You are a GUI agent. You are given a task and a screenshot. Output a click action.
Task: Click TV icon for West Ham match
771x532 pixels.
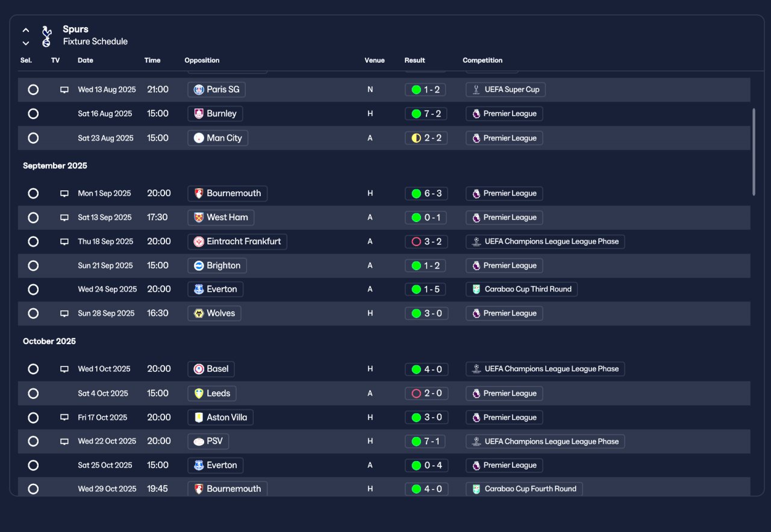point(64,217)
